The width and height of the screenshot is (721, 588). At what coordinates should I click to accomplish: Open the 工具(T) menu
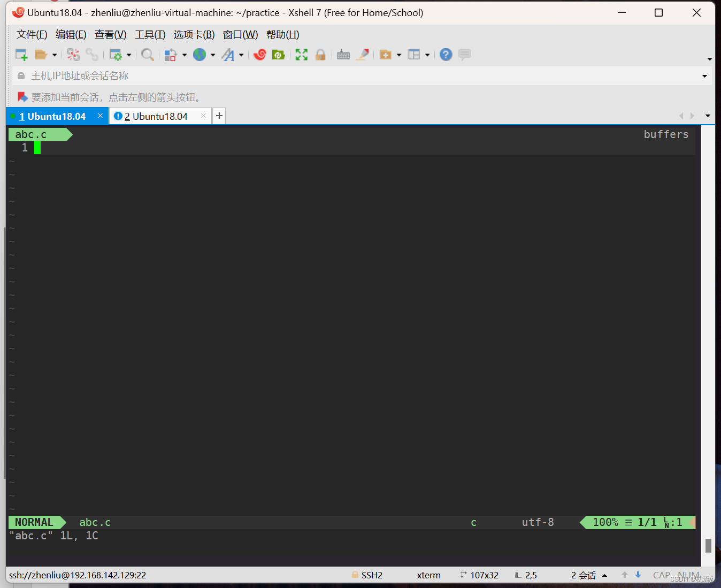pos(149,34)
